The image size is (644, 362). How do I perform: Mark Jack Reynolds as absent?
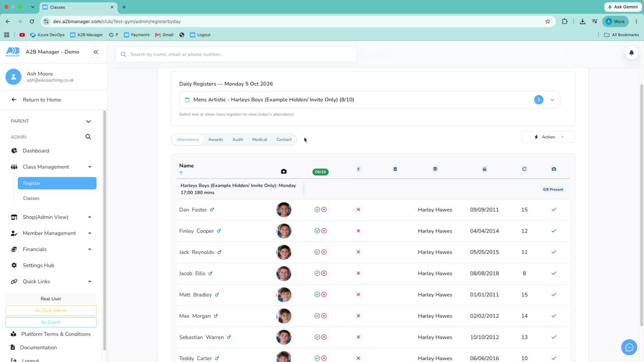coord(324,252)
